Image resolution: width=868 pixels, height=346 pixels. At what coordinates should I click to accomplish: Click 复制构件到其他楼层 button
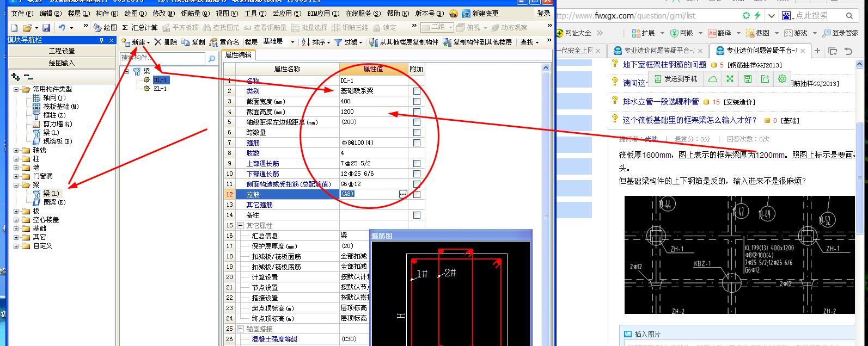478,42
